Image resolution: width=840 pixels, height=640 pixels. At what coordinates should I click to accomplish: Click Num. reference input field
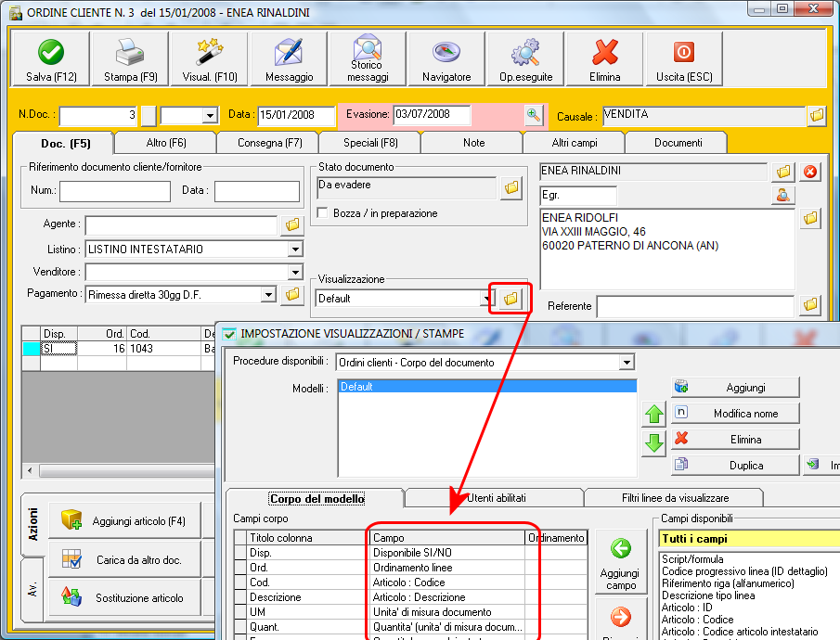coord(115,191)
